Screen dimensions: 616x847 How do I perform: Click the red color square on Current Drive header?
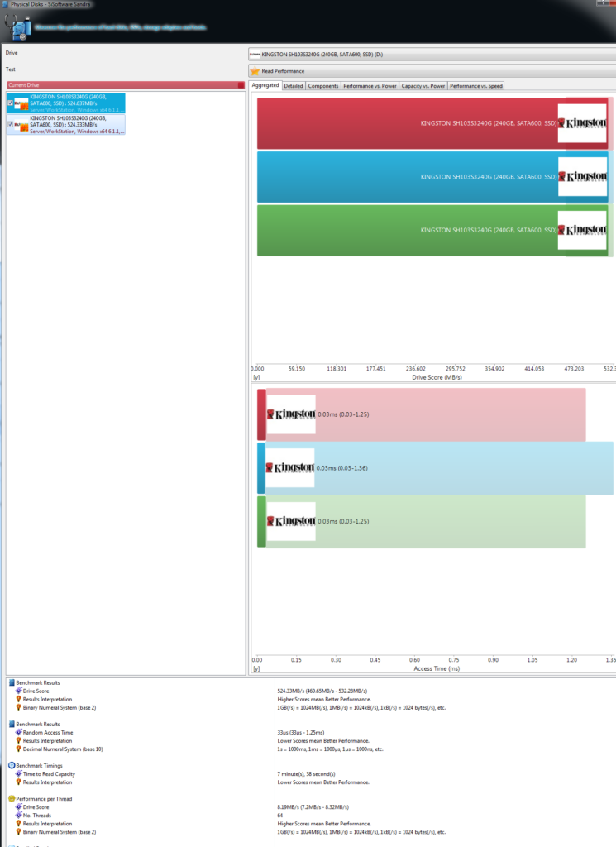coord(241,85)
